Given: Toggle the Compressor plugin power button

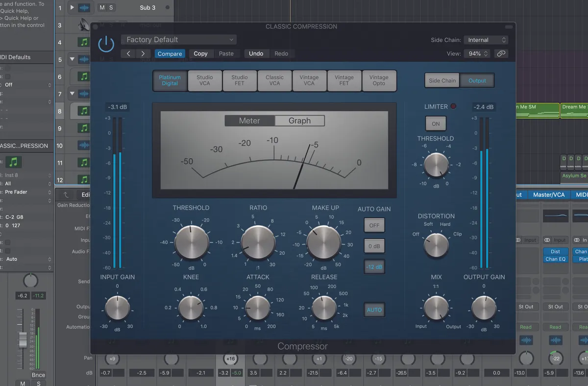Looking at the screenshot, I should pyautogui.click(x=106, y=45).
